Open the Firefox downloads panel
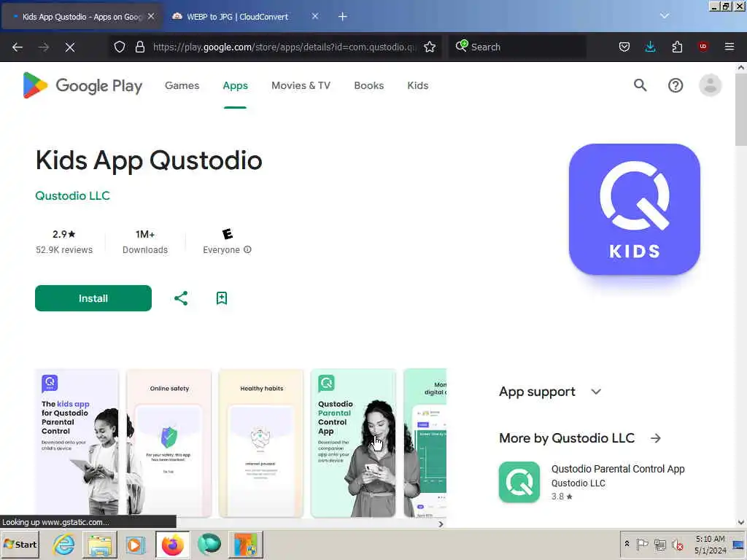The width and height of the screenshot is (747, 560). tap(650, 47)
